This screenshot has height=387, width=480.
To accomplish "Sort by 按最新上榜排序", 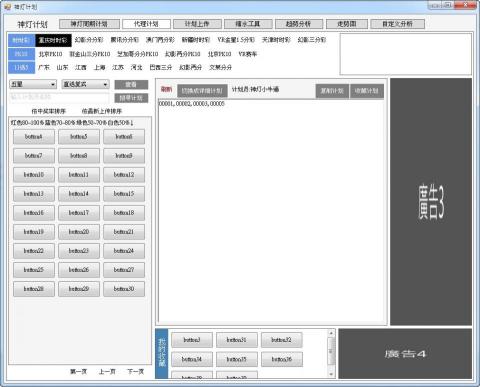I will 102,111.
